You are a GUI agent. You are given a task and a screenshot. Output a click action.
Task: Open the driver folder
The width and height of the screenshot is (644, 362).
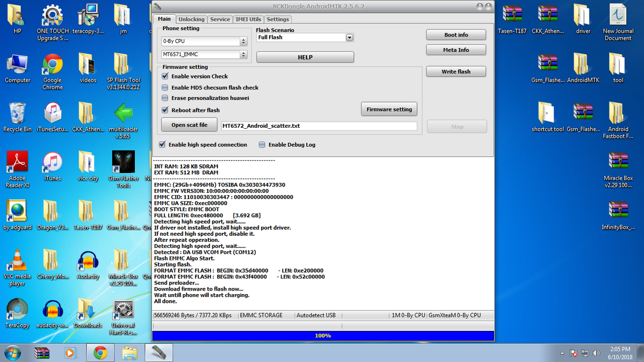(583, 19)
